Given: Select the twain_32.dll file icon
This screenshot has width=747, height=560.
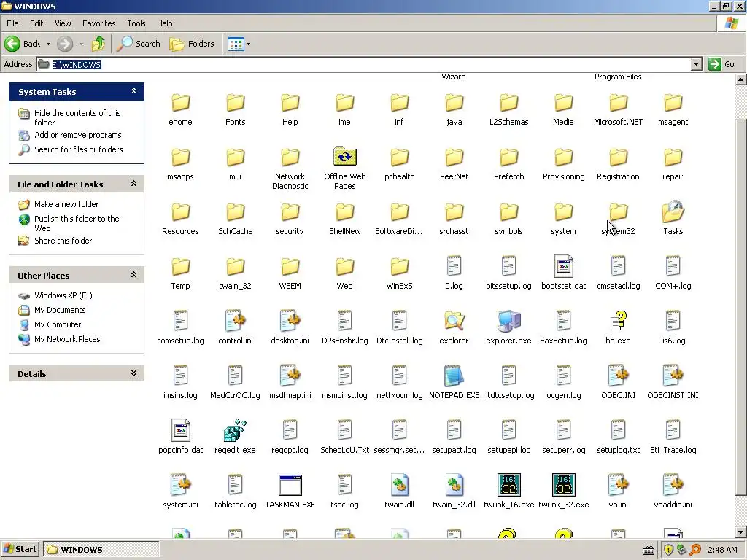Looking at the screenshot, I should [x=454, y=485].
